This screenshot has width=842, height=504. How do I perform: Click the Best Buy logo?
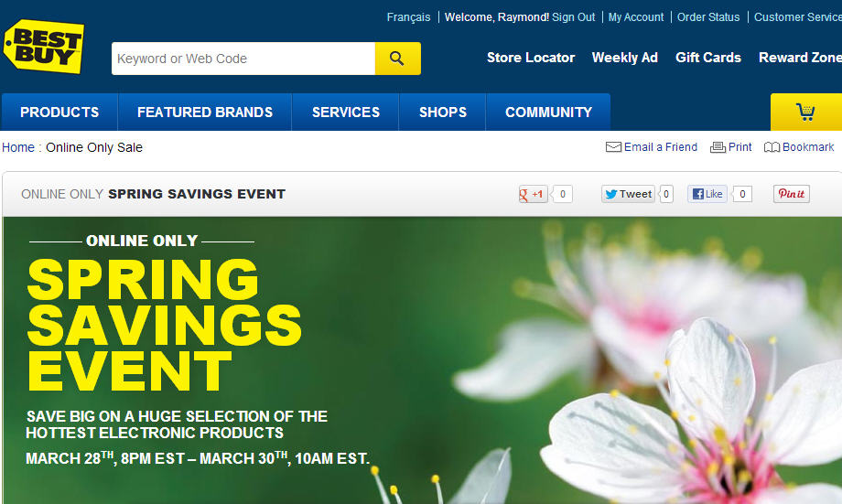coord(44,47)
